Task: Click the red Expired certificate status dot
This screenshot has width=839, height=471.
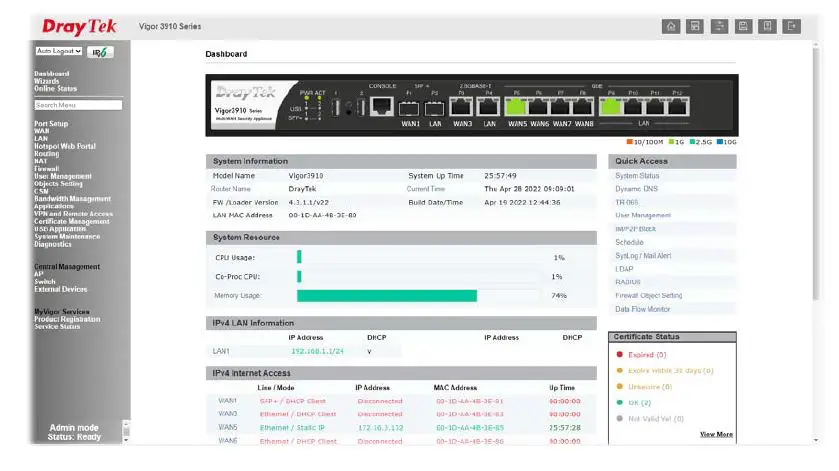Action: click(x=620, y=354)
